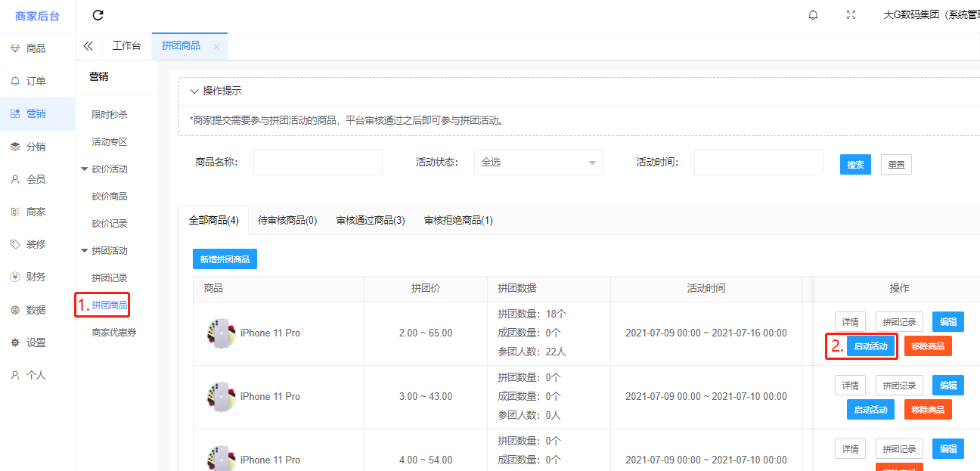Focus the 商品名称 input field

(x=318, y=163)
